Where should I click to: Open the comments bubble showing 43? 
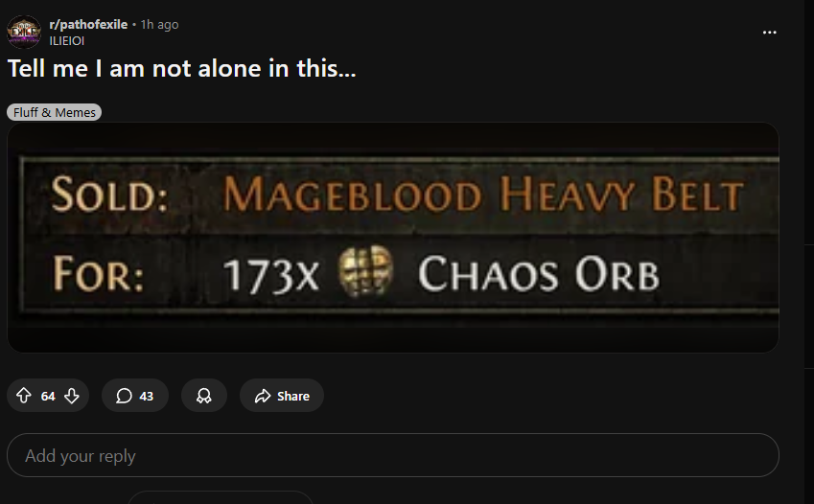pos(135,396)
